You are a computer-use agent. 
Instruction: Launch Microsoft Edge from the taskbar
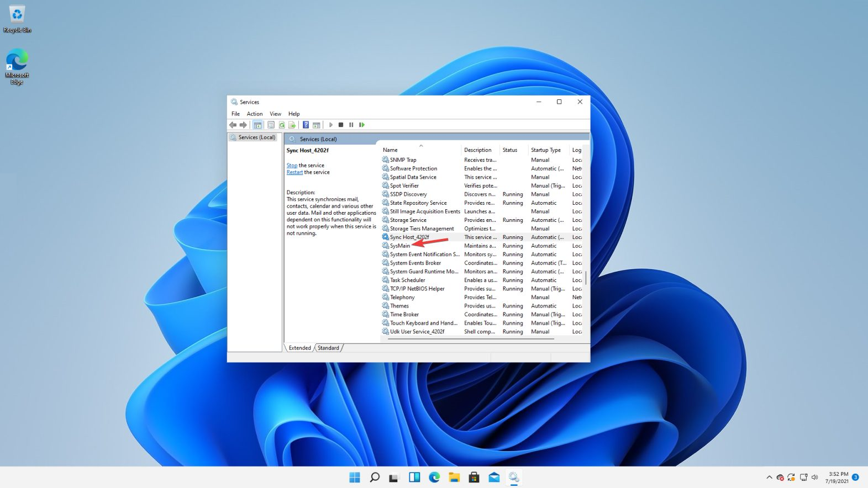(x=434, y=478)
